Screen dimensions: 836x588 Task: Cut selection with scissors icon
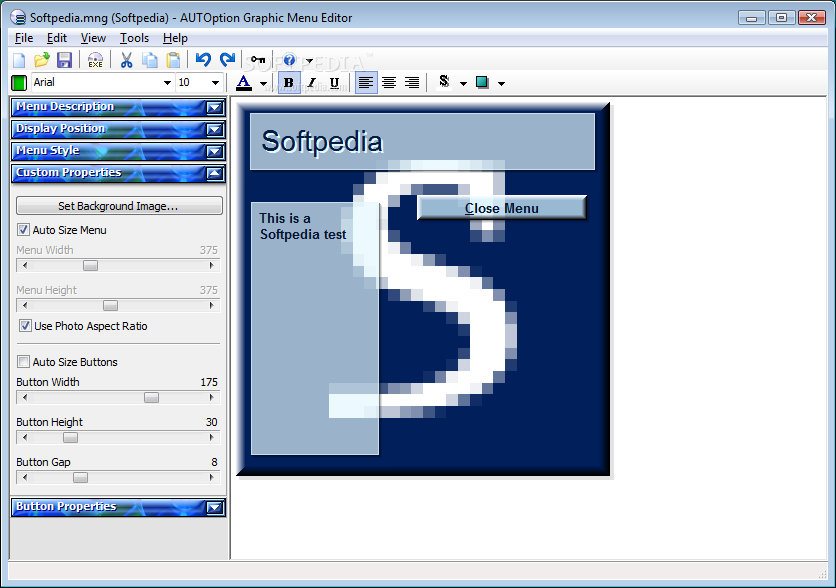coord(126,60)
